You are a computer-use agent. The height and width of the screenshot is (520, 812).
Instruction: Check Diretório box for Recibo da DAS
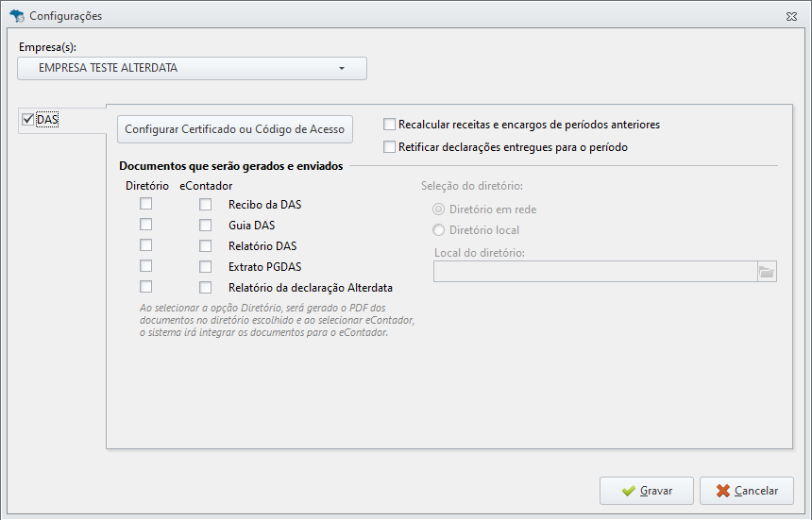[146, 203]
